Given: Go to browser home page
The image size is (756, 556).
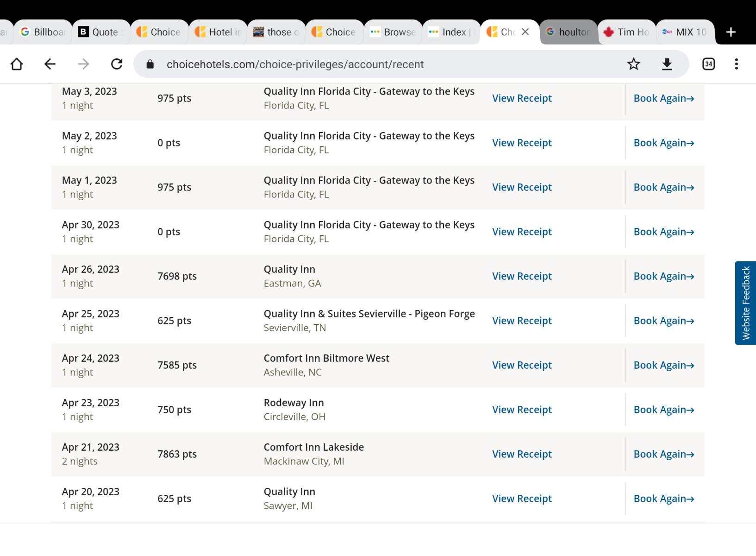Looking at the screenshot, I should point(17,64).
